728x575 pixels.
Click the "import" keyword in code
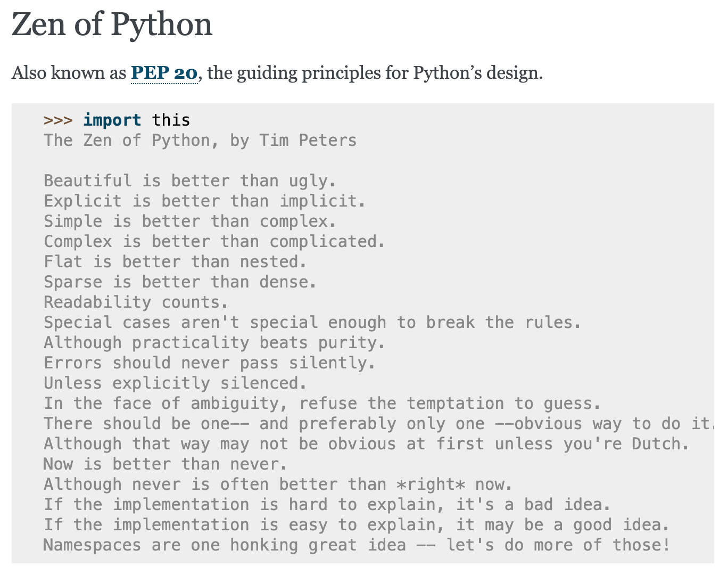click(x=112, y=120)
